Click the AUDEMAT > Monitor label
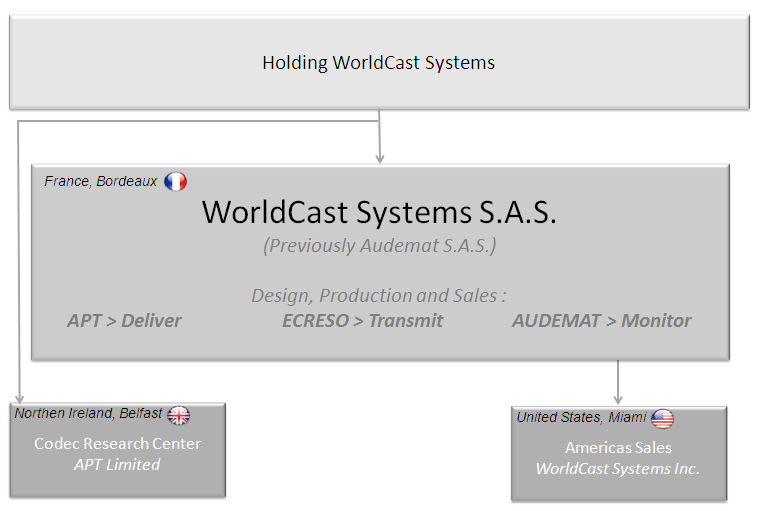Viewport: 759px width, 511px height. [601, 321]
